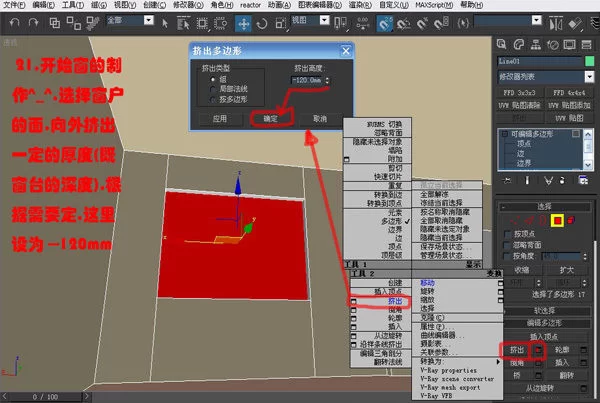
Task: Choose 挤出 from the quad context menu
Action: [x=396, y=300]
